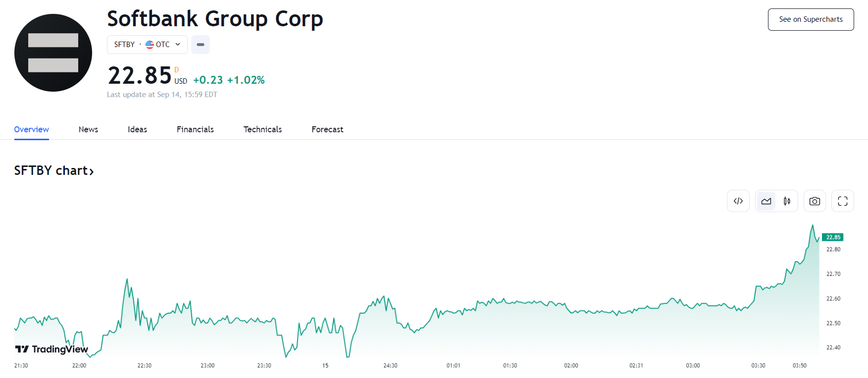The width and height of the screenshot is (868, 378).
Task: Select the Overview tab
Action: pyautogui.click(x=31, y=129)
